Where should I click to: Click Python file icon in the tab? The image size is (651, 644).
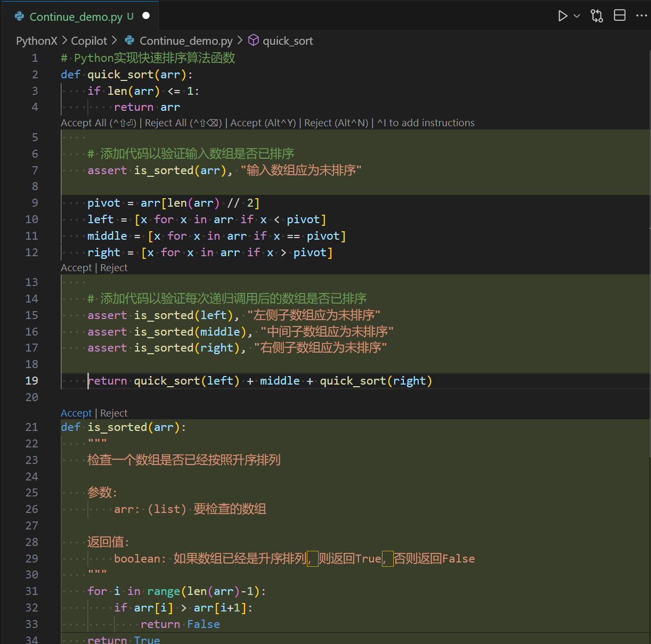(x=20, y=16)
